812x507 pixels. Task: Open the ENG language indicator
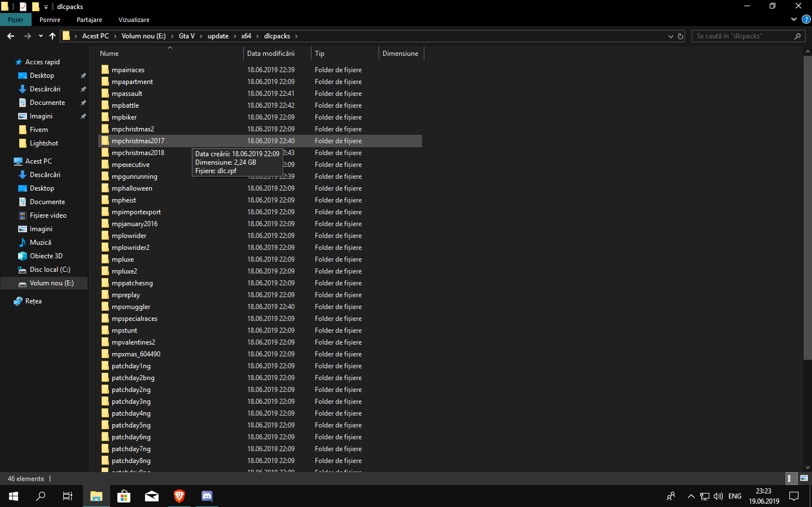click(735, 496)
